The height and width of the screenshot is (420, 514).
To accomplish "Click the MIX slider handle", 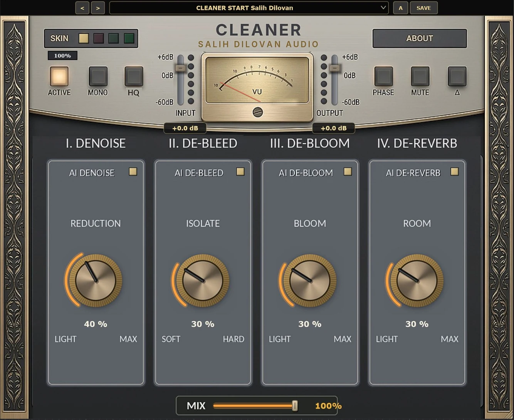I will (295, 406).
